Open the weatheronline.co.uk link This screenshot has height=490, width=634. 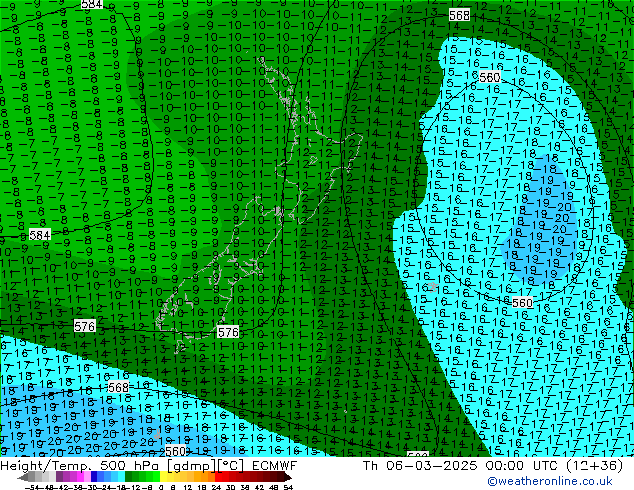[x=550, y=481]
